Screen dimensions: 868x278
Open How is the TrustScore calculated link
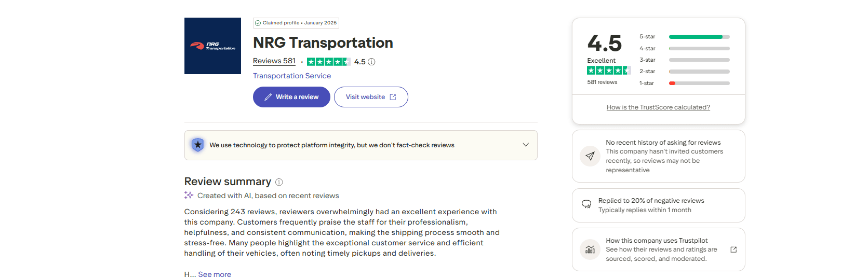click(x=658, y=107)
